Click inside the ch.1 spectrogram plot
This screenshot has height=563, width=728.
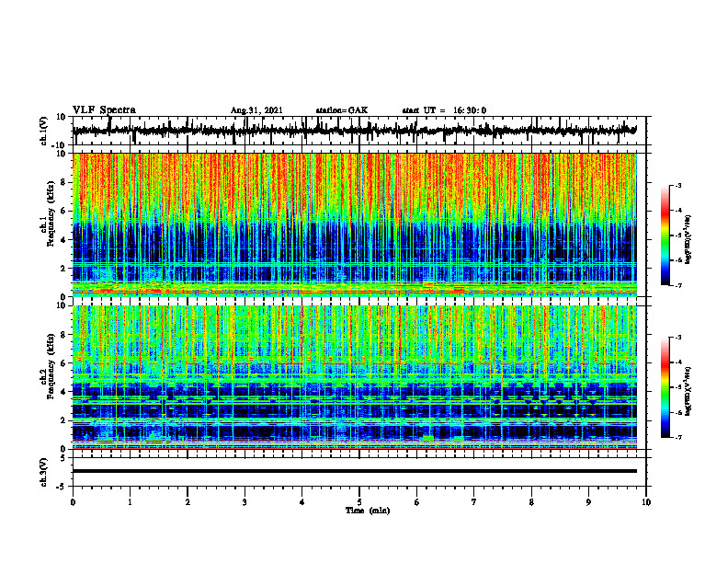point(355,224)
